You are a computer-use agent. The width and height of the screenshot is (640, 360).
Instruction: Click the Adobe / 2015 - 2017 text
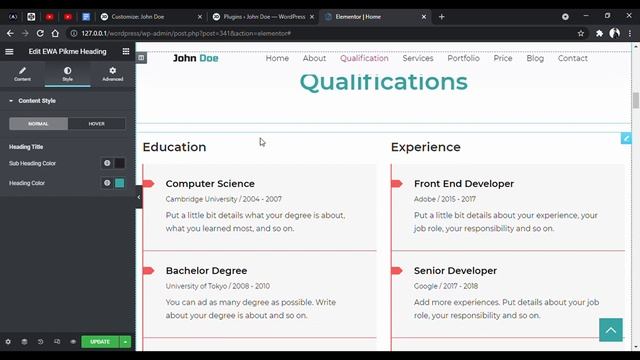pos(444,199)
